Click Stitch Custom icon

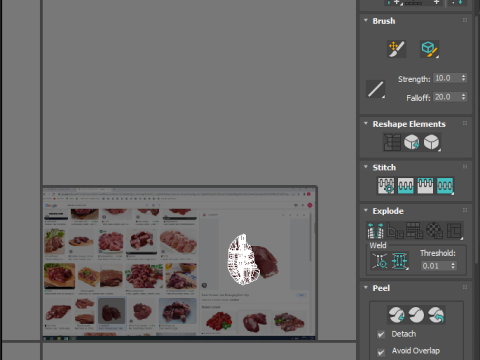445,186
